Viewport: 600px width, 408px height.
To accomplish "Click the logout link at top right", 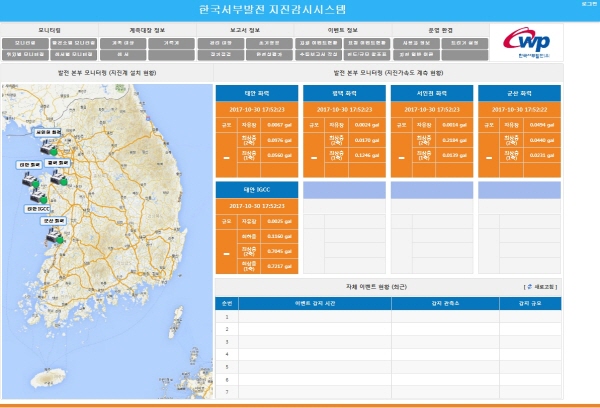I will (588, 5).
